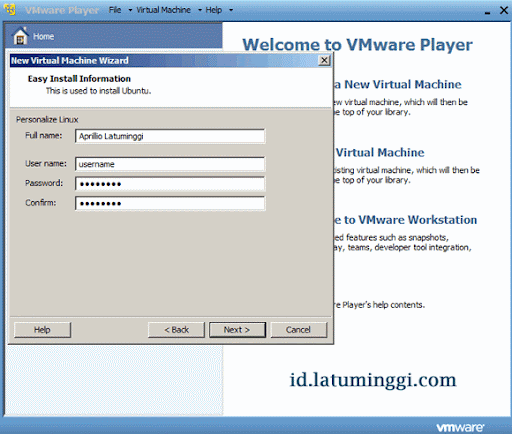512x434 pixels.
Task: Cancel the wizard
Action: (299, 330)
